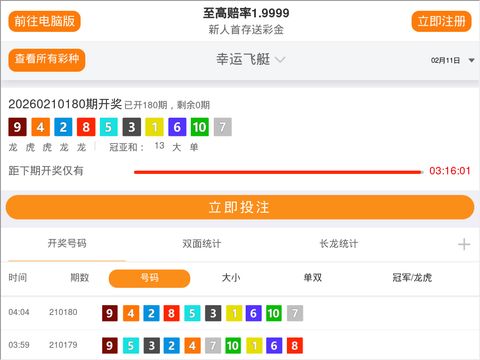Open 查看所有彩种 lottery list
The height and width of the screenshot is (360, 480).
[47, 60]
